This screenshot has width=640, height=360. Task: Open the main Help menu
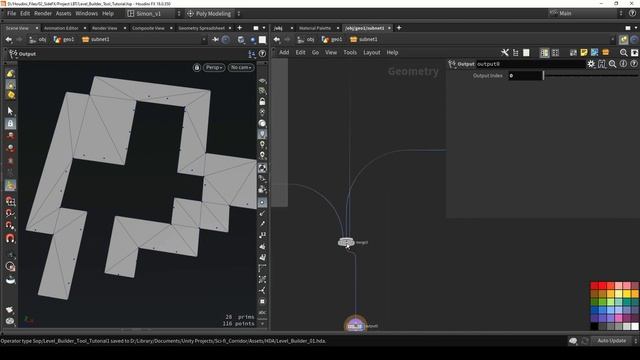108,13
